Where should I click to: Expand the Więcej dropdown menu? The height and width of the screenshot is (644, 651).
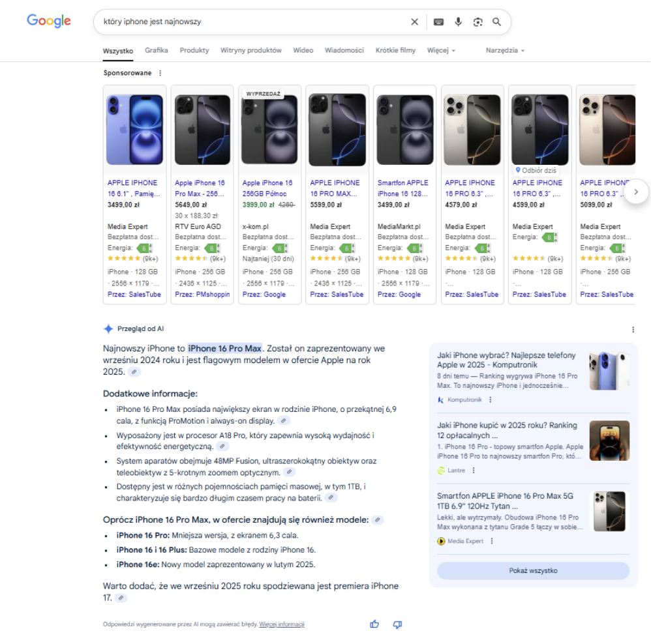441,50
